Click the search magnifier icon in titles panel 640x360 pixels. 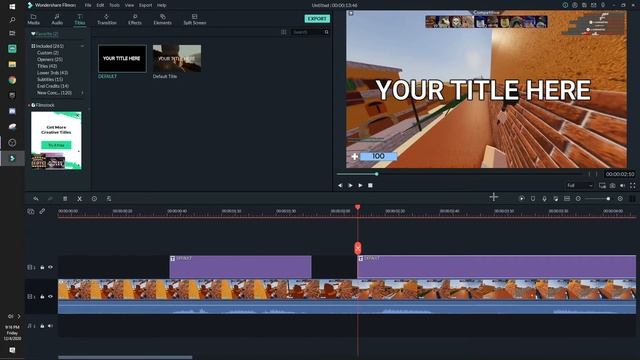tap(327, 32)
